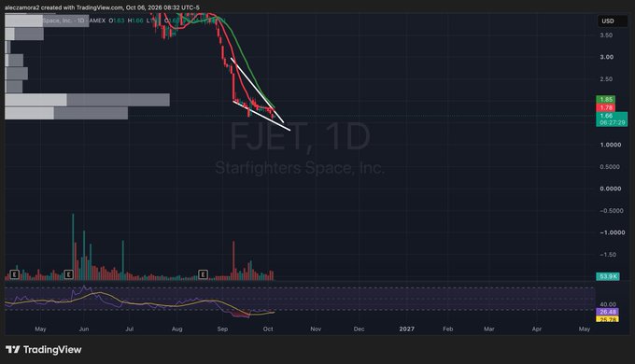Click the 53.9K volume value label
Screen dimensions: 635x364
click(608, 276)
